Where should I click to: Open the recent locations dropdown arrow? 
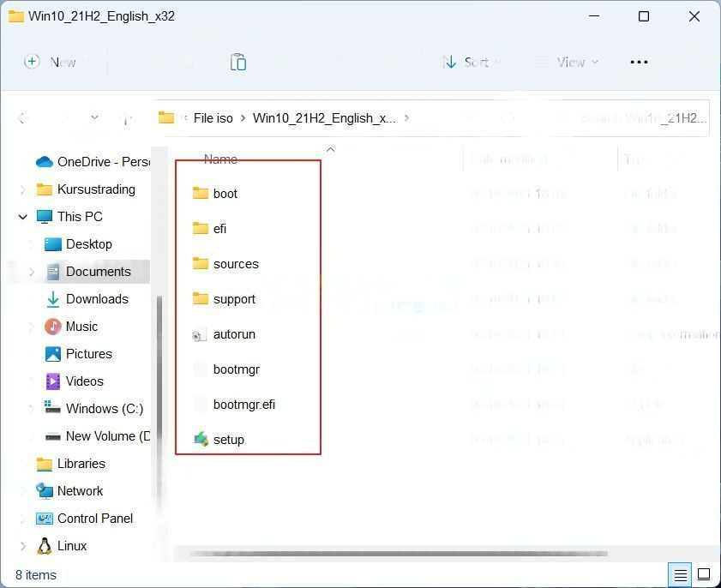click(94, 117)
